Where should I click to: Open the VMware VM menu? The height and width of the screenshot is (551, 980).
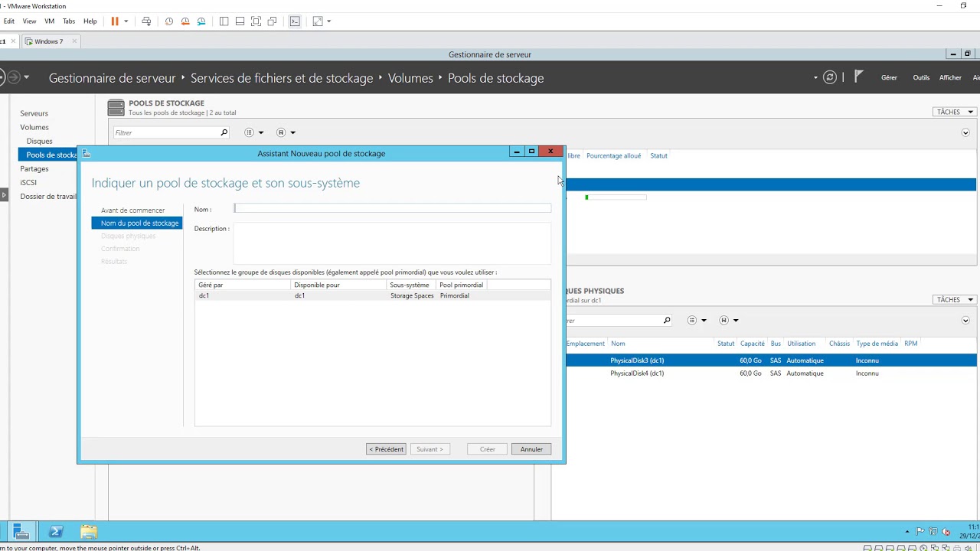pyautogui.click(x=49, y=21)
